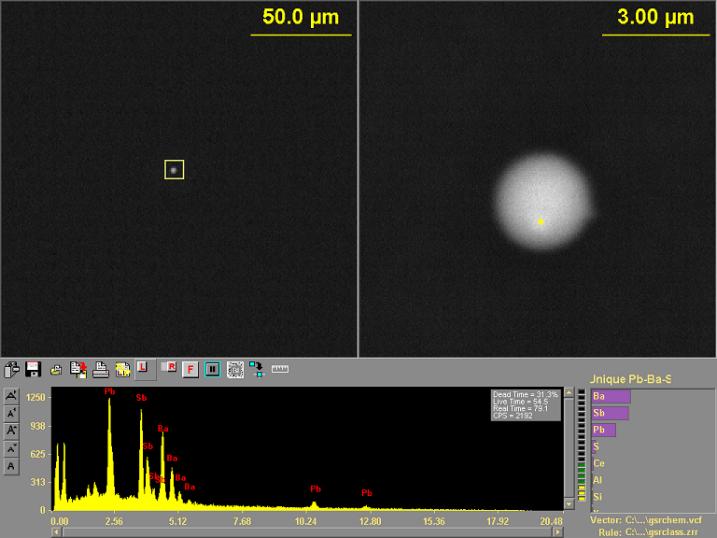Click the yellow analysis point on particle
Image resolution: width=717 pixels, height=538 pixels.
pos(541,221)
